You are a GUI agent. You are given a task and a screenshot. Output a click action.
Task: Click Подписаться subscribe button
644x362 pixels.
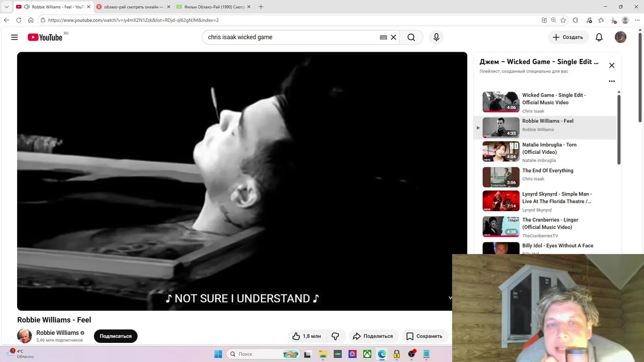116,336
